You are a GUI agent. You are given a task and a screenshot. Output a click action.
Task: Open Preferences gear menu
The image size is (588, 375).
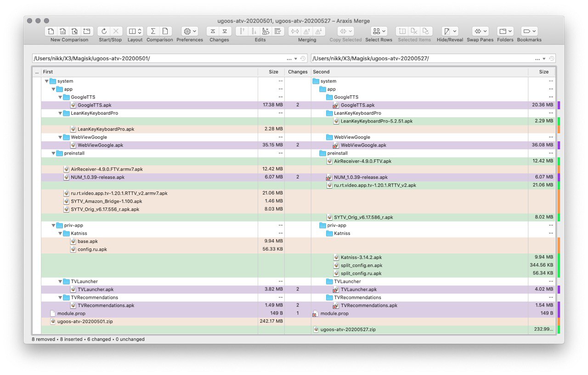(190, 31)
